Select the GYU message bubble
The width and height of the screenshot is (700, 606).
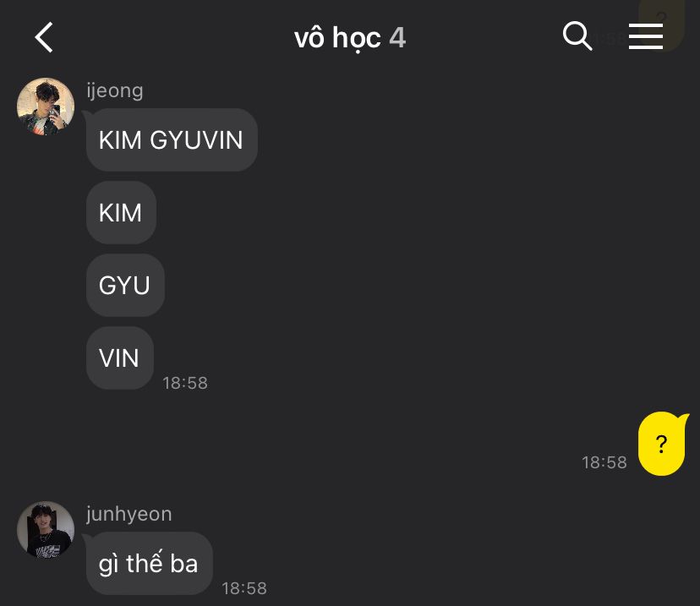pyautogui.click(x=125, y=285)
